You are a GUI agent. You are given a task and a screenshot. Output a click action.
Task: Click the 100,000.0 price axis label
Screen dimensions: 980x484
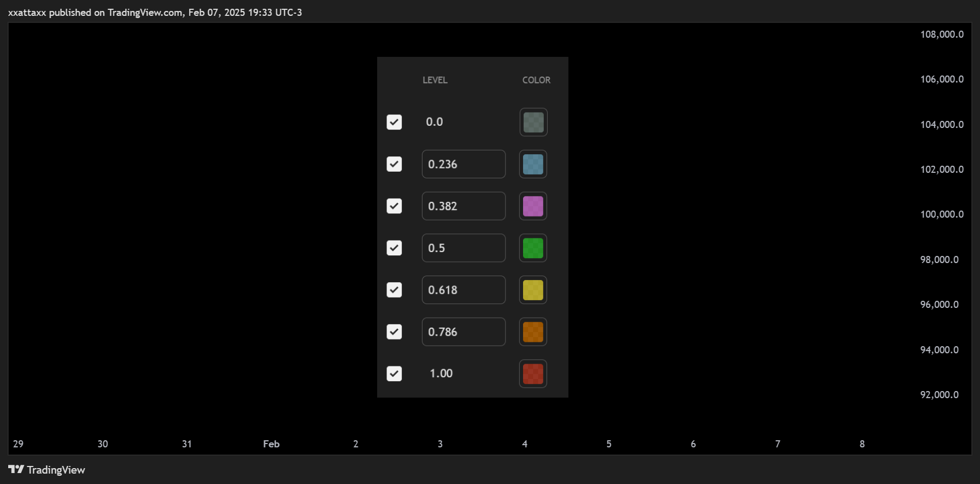point(942,214)
